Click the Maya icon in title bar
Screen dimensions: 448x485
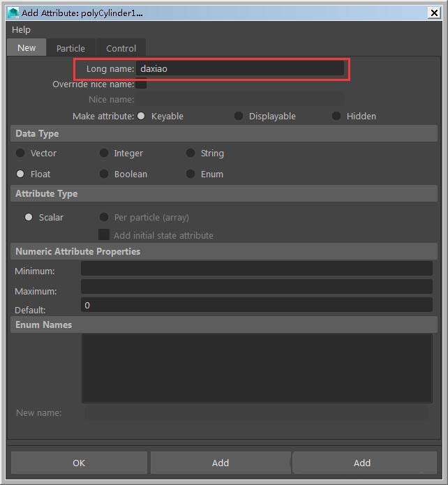13,13
